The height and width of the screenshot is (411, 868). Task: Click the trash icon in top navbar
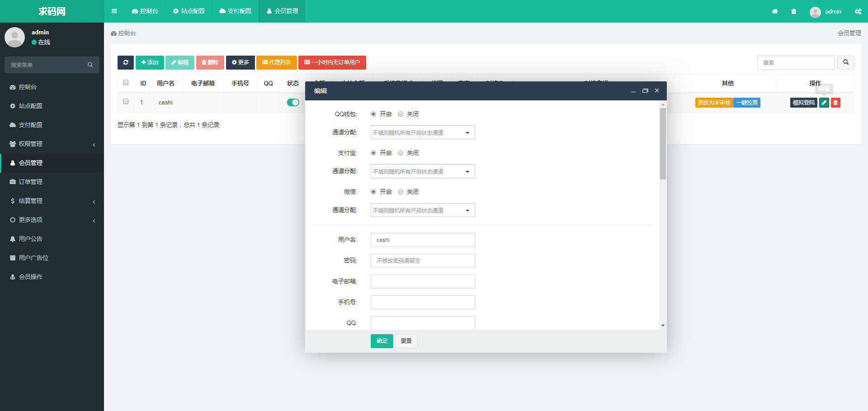click(x=793, y=12)
